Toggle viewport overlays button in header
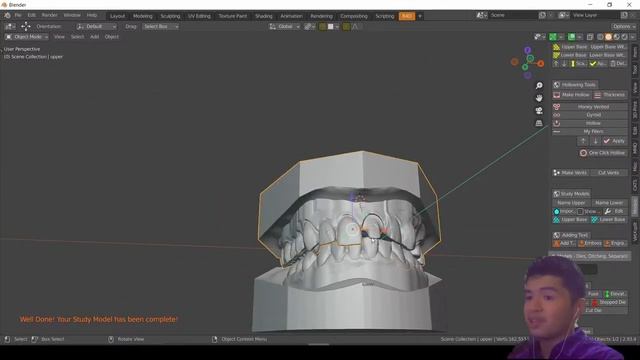 click(571, 37)
